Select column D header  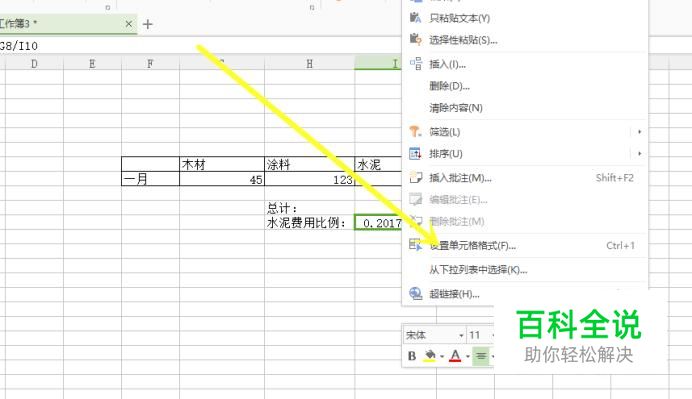point(34,64)
